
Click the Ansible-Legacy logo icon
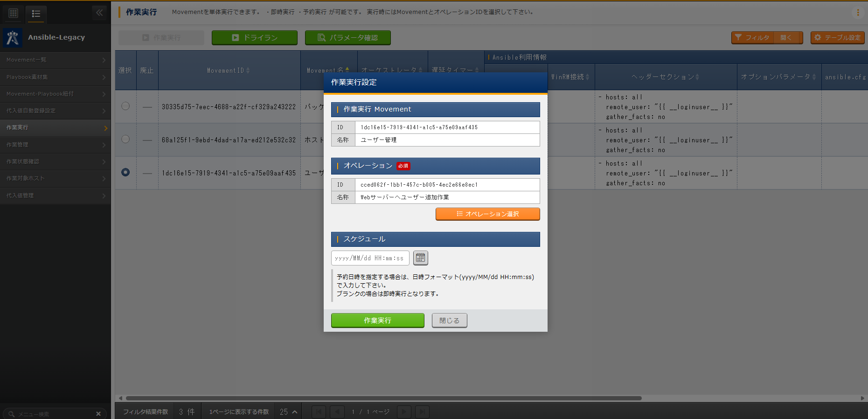pyautogui.click(x=13, y=38)
